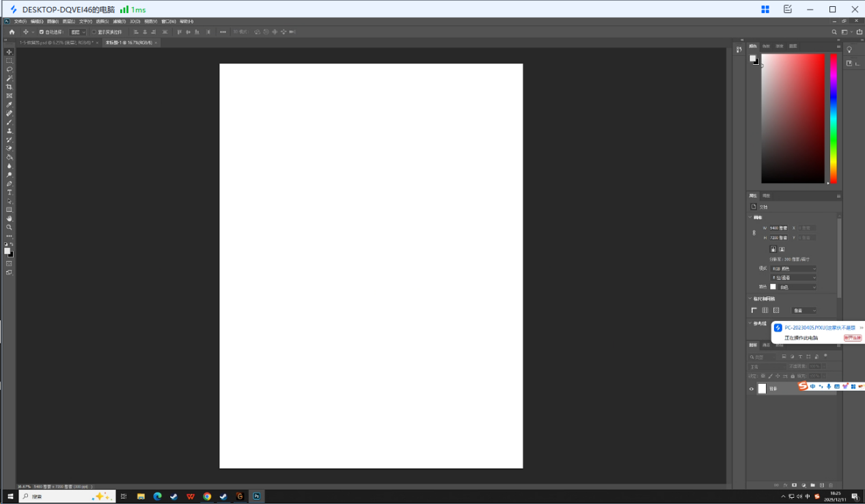Activate the Hand tool
865x504 pixels.
10,219
